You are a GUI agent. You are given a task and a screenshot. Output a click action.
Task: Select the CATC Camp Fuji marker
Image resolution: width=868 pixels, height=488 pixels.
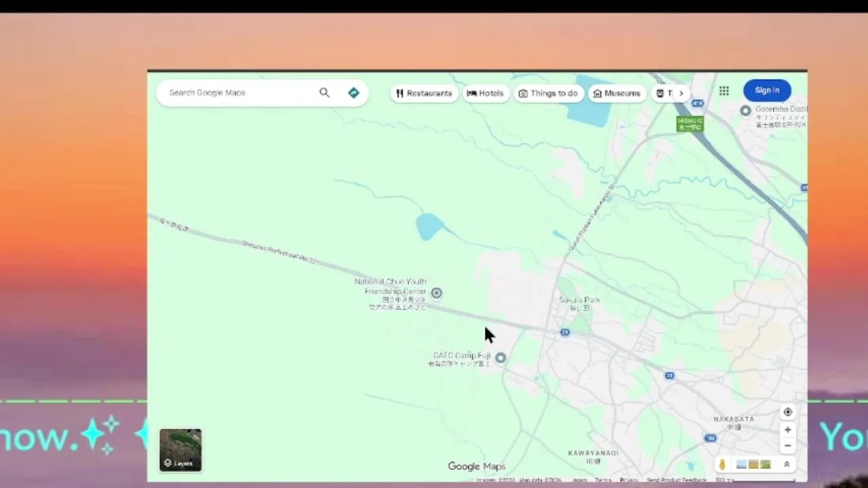500,358
